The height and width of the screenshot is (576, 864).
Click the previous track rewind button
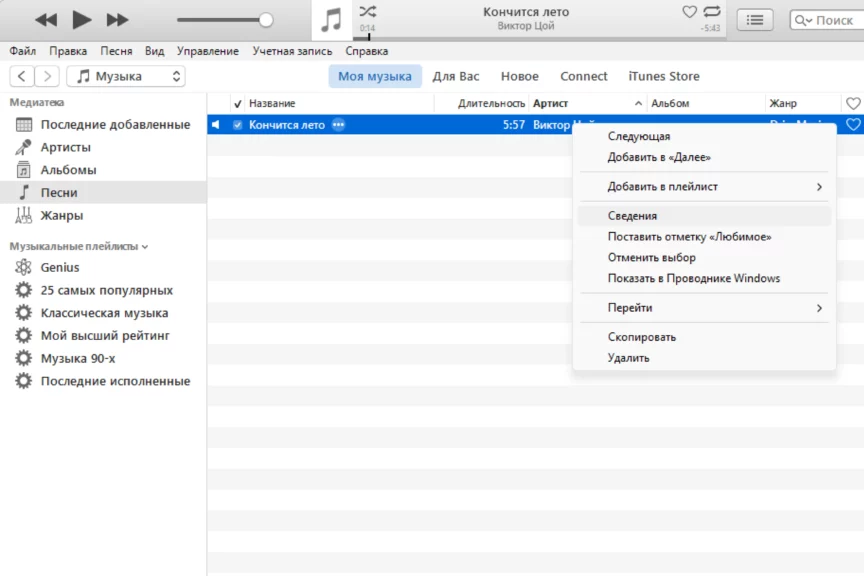click(46, 20)
